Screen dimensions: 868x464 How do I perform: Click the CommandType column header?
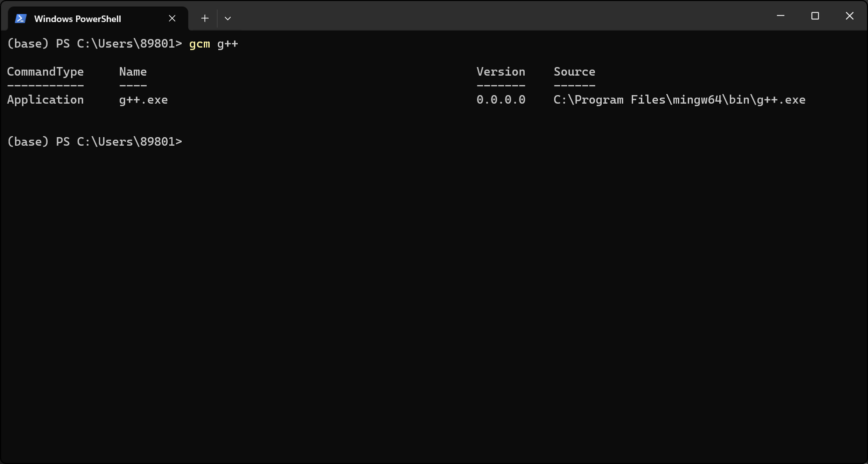(46, 72)
